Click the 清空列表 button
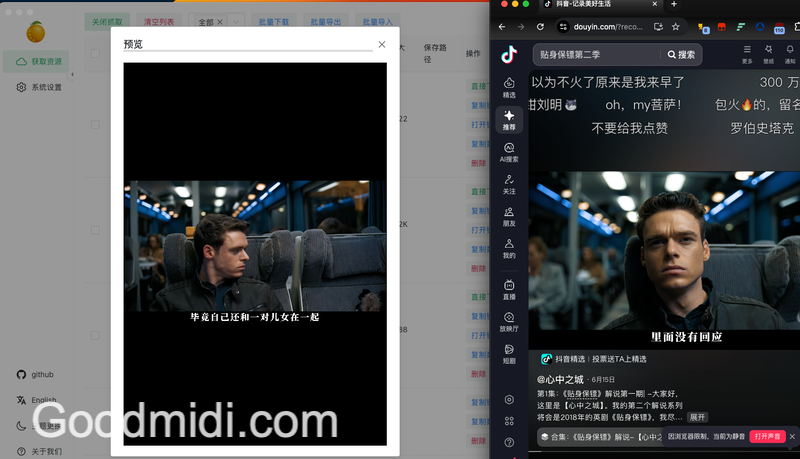This screenshot has height=459, width=800. [159, 22]
